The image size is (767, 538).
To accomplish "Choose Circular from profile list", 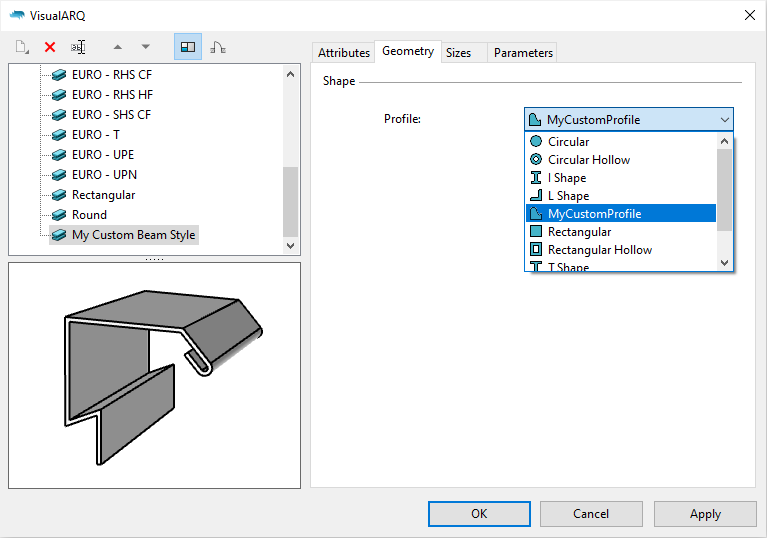I will [621, 141].
